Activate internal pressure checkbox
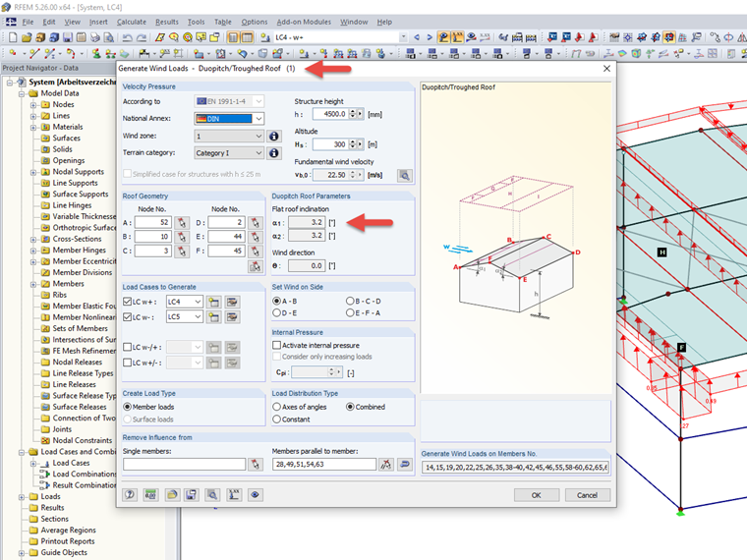The width and height of the screenshot is (747, 560). (x=276, y=345)
